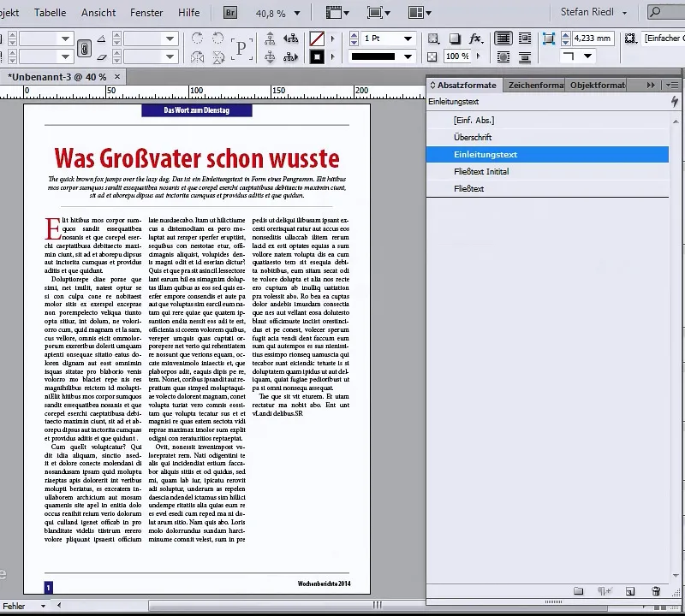Select container icon above hierarchy
Screen dimensions: 685x616
270,38
